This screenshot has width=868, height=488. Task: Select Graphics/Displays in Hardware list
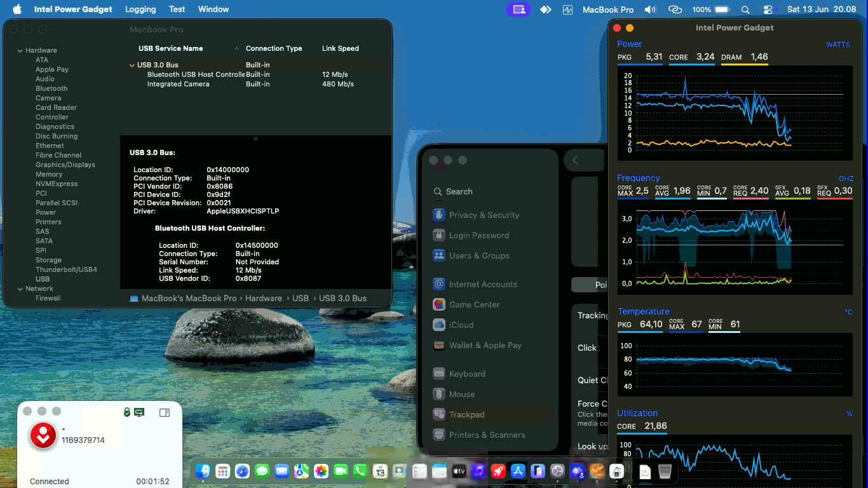(x=65, y=165)
